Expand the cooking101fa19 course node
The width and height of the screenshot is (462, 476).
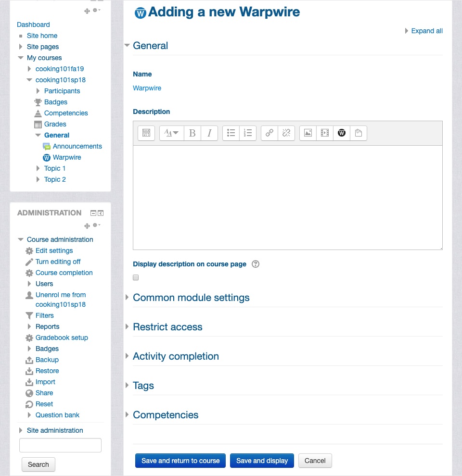pyautogui.click(x=29, y=69)
